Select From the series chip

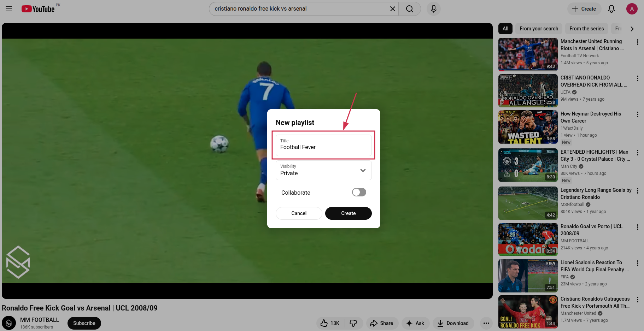tap(587, 29)
